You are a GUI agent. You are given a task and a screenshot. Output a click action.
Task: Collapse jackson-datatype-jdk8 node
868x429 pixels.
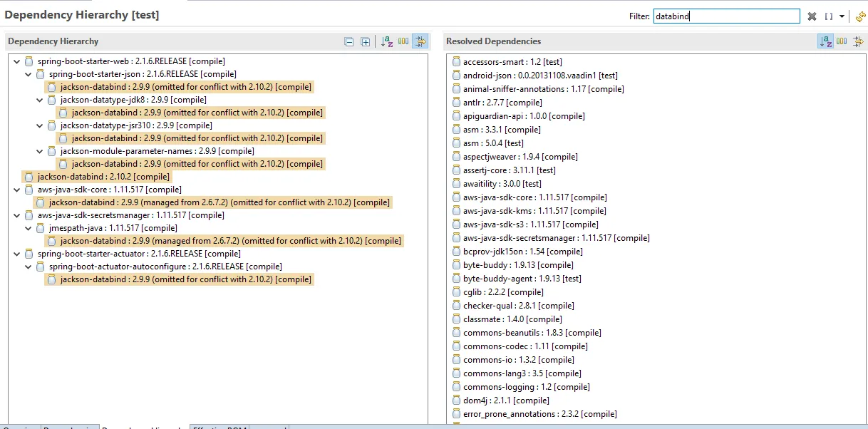pos(40,100)
